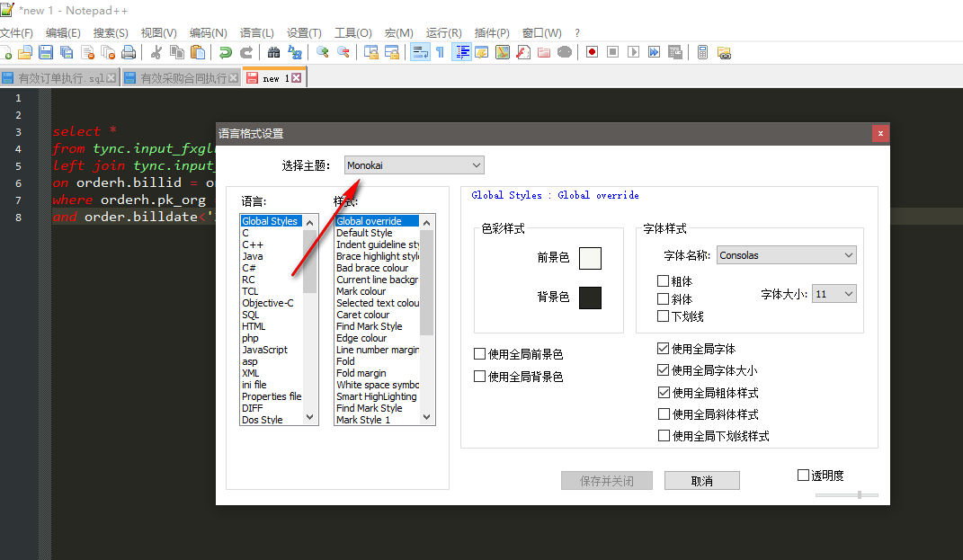Screen dimensions: 963x560
Task: Activate the Undo icon
Action: pyautogui.click(x=226, y=51)
